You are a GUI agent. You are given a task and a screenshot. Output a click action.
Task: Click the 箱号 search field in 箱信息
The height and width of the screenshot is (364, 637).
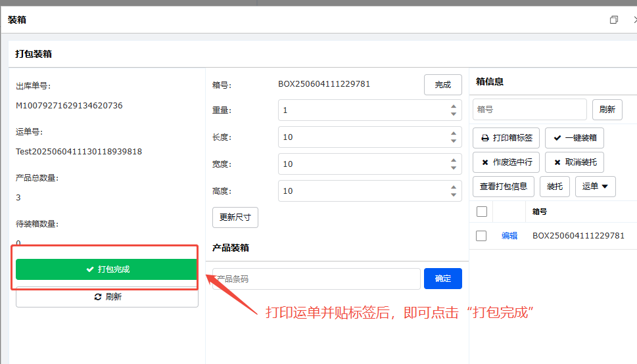click(x=529, y=109)
